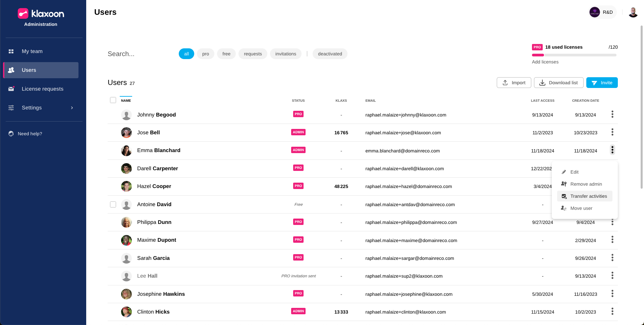Open the profile avatar in top right

pos(633,12)
